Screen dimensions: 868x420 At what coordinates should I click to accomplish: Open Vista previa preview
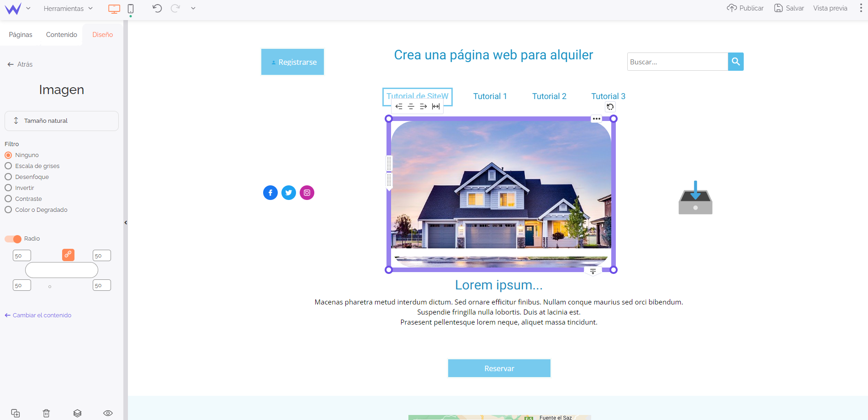[830, 8]
